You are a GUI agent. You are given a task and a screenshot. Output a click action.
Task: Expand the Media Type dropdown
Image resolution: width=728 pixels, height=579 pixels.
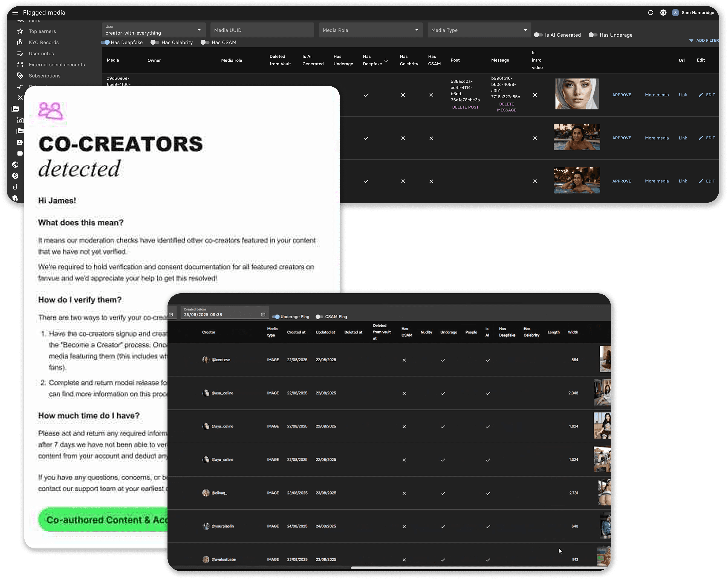[479, 30]
